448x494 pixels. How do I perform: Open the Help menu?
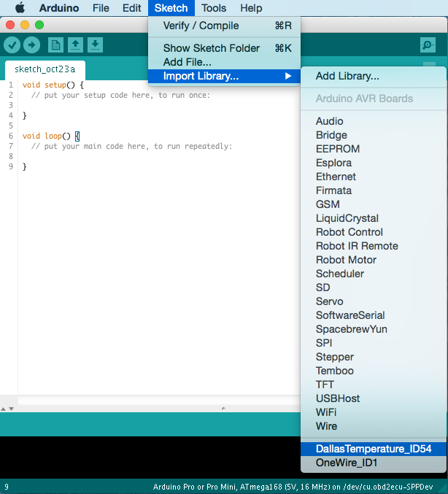(251, 8)
